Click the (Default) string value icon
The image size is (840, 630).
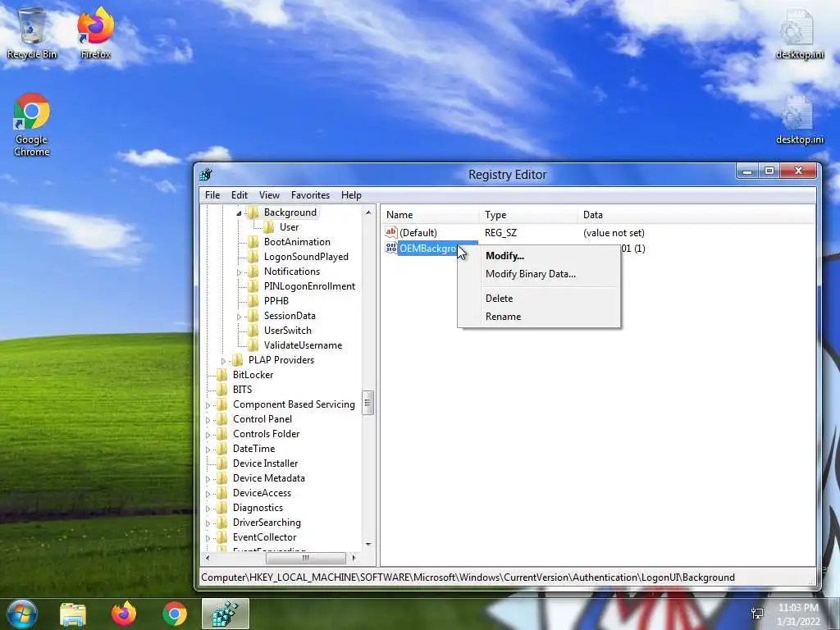(391, 232)
